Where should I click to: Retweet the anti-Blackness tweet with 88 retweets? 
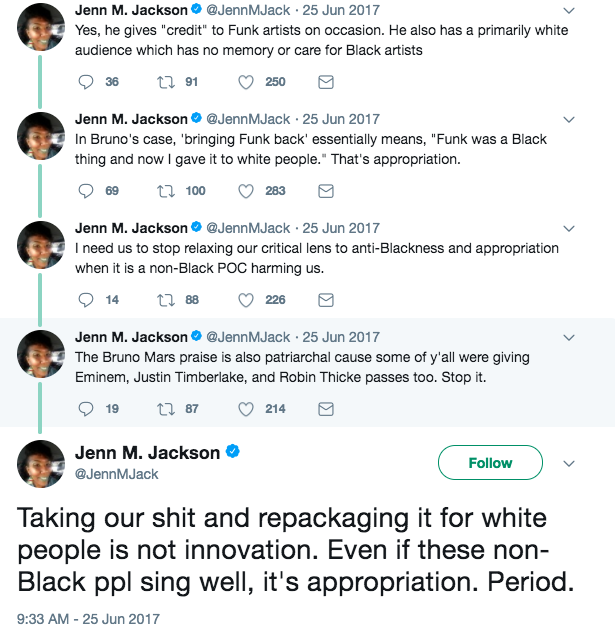166,300
